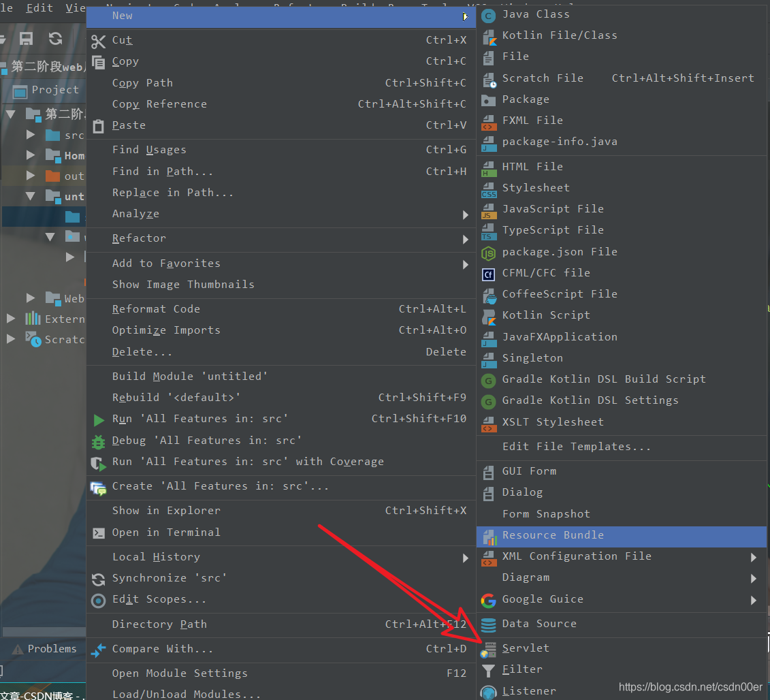Expand the src folder tree node
The width and height of the screenshot is (770, 700).
[31, 135]
